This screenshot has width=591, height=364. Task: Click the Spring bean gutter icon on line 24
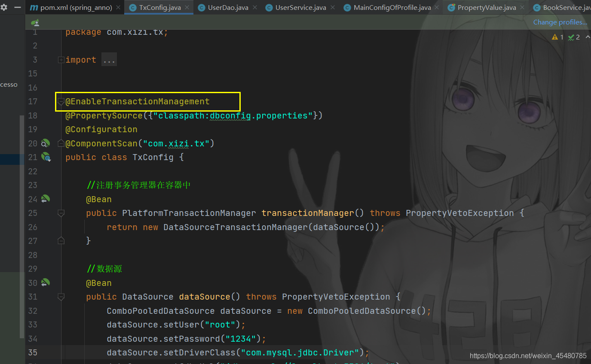click(x=45, y=199)
